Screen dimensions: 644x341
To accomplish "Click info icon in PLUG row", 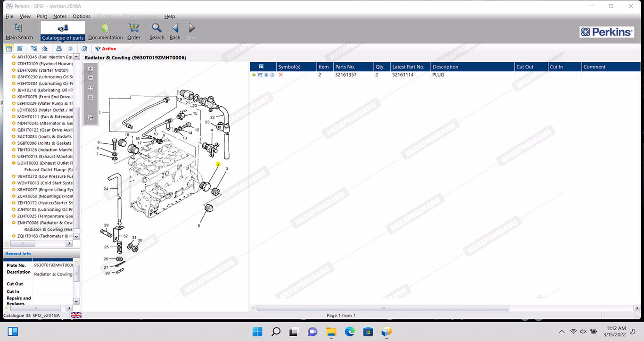I will pyautogui.click(x=272, y=75).
